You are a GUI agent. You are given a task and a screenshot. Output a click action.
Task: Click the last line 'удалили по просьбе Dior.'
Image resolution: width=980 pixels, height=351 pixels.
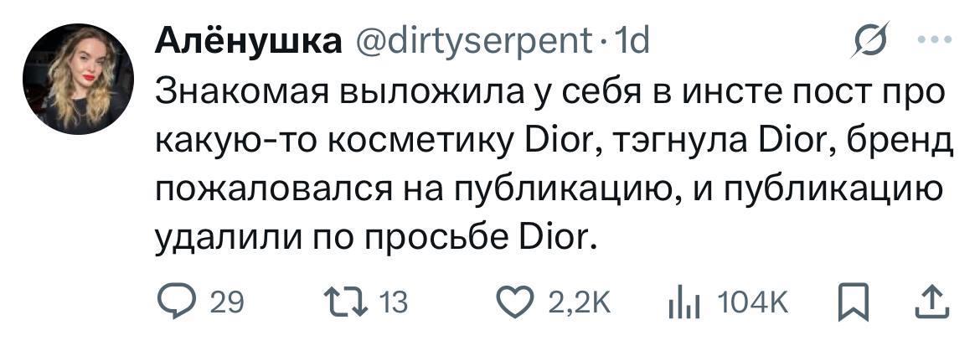click(377, 239)
